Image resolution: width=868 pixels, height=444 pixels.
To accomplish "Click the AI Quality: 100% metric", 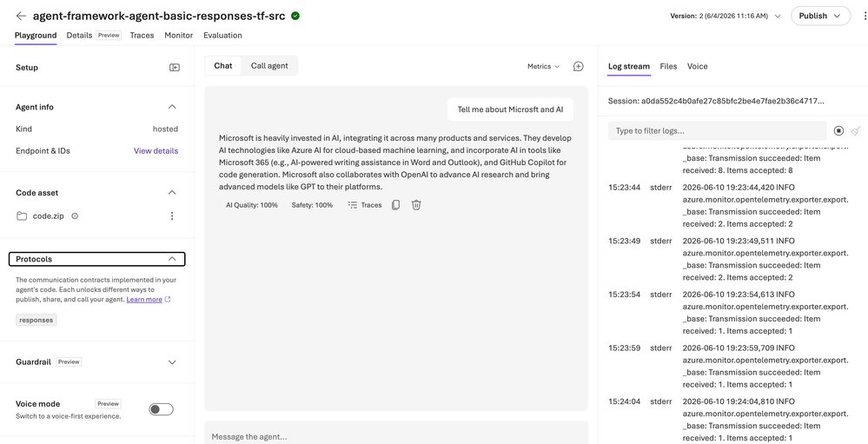I will 252,205.
